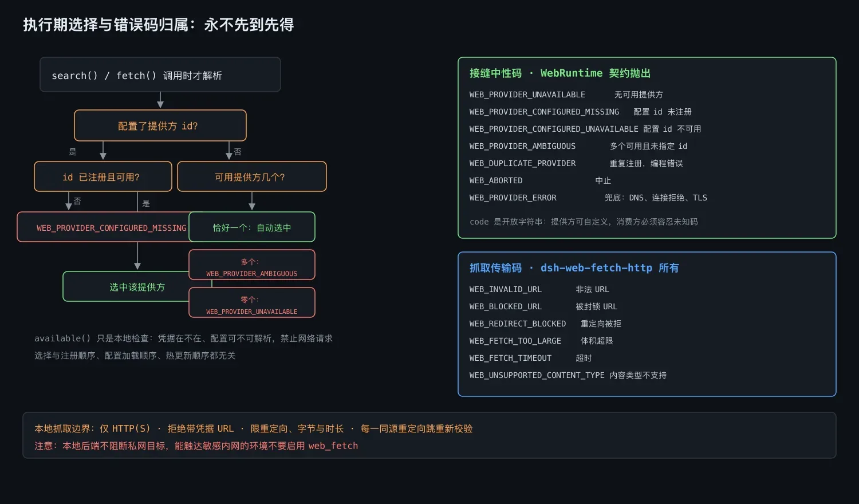Click the '重复注册, 编程错误' description
Screen dimensions: 859x504
(647, 163)
